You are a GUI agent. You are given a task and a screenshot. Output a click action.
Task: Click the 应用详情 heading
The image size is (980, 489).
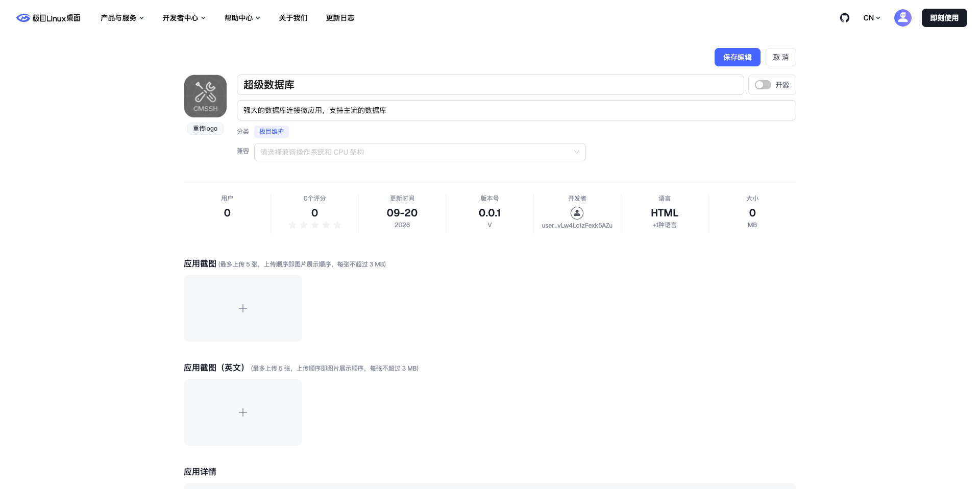click(x=200, y=472)
